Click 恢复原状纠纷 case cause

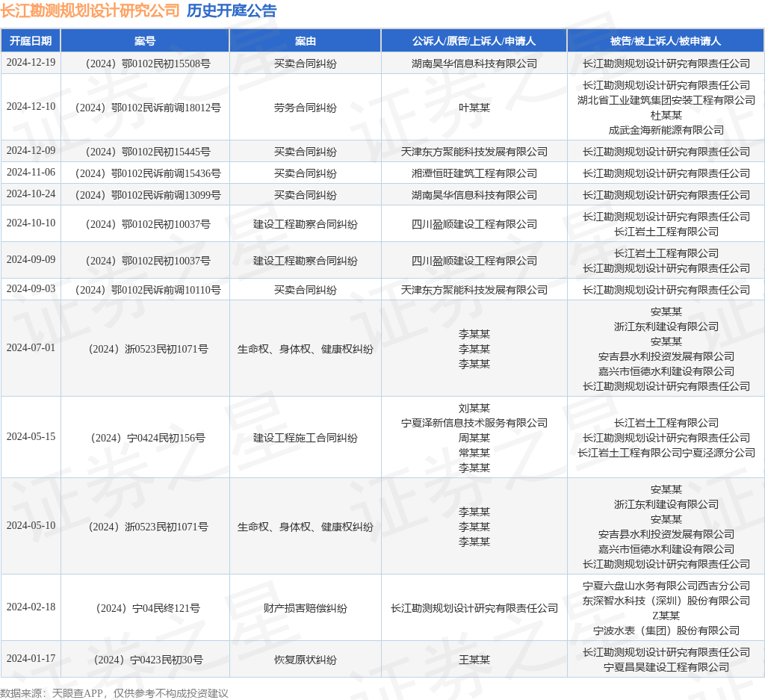pyautogui.click(x=306, y=660)
